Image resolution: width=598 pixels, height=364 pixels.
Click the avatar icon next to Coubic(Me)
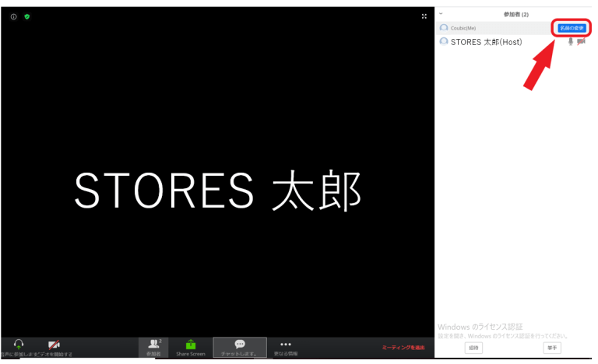coord(444,27)
